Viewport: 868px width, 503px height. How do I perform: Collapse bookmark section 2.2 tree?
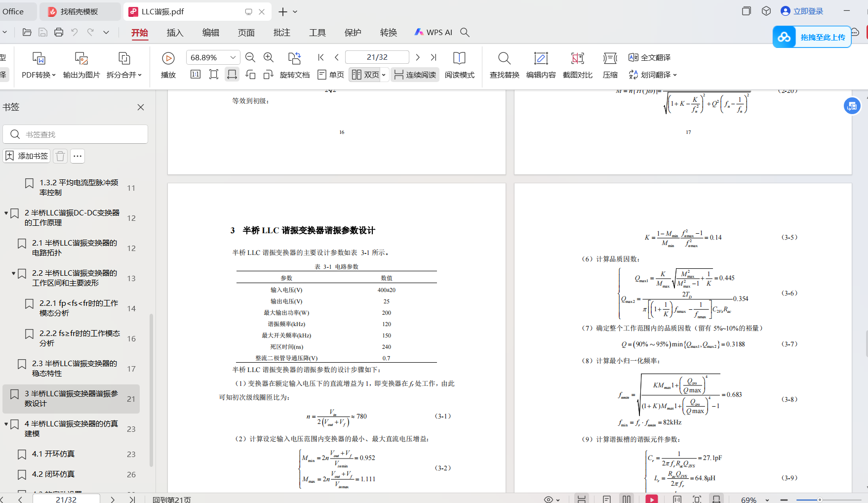13,273
